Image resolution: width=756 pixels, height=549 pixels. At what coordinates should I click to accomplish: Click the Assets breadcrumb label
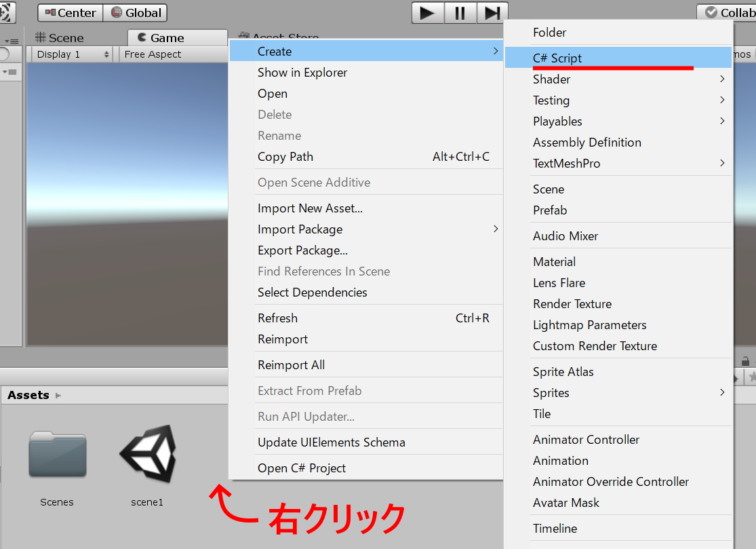tap(28, 395)
